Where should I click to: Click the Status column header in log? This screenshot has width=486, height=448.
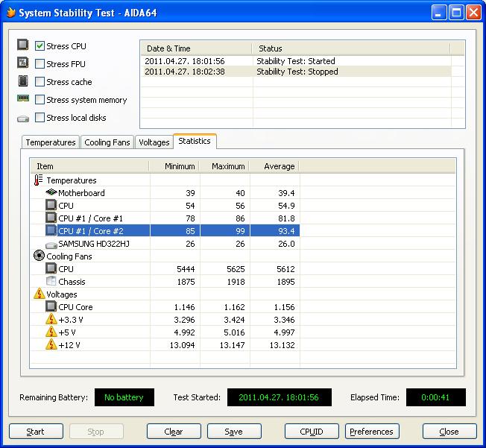coord(351,48)
